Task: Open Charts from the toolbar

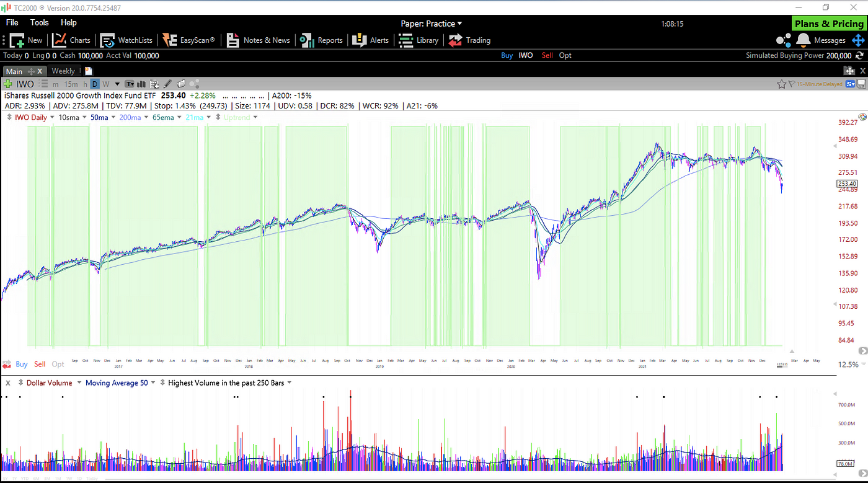Action: point(71,40)
